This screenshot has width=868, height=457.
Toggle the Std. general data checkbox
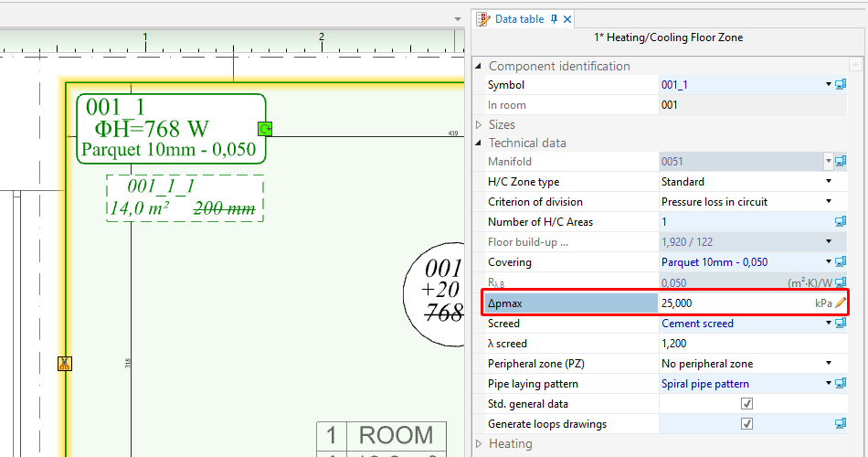746,404
